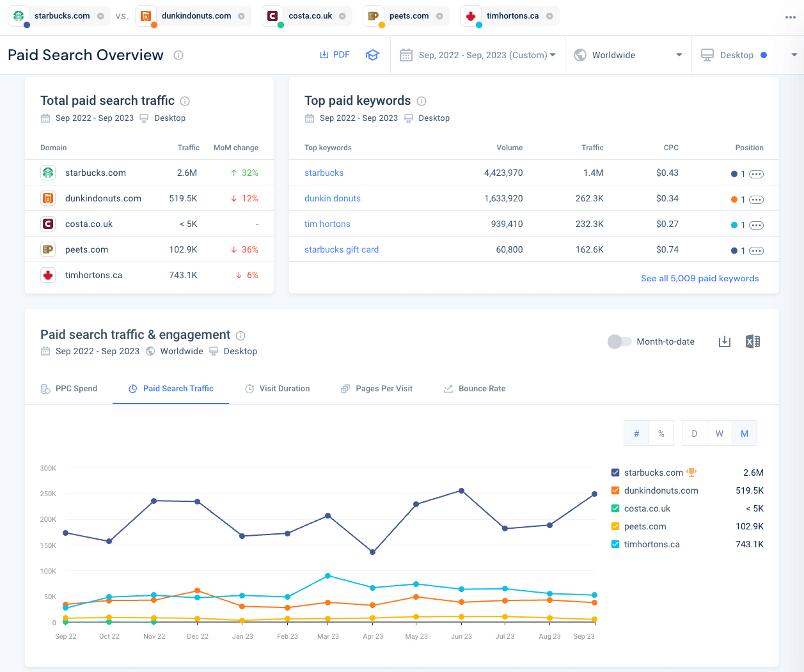The image size is (804, 672).
Task: Show chart values as numbers (#)
Action: 636,434
